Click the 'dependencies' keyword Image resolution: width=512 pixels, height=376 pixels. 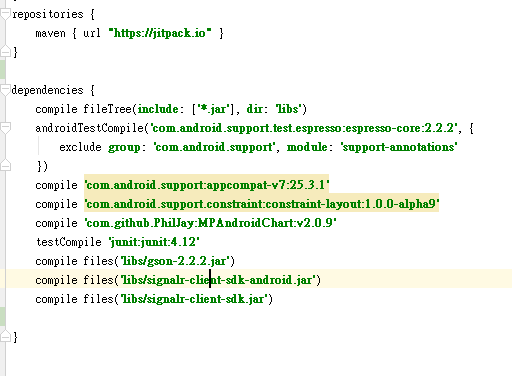click(47, 90)
